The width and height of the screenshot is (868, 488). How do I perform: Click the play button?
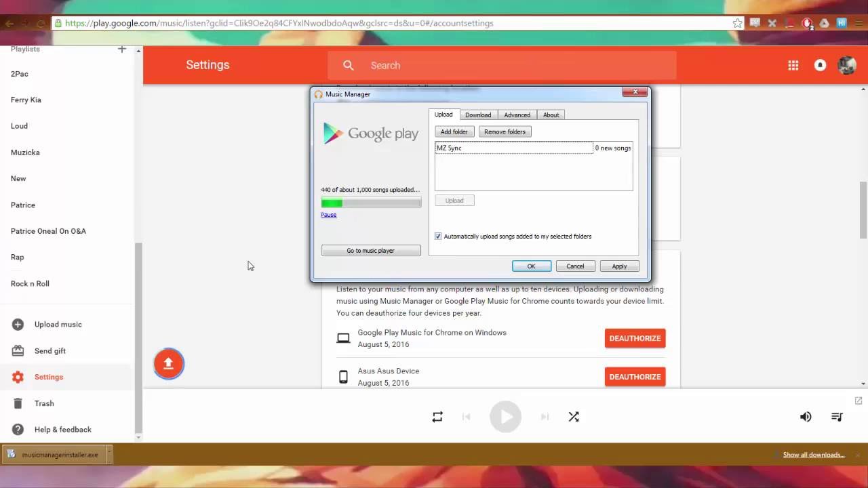click(x=505, y=417)
